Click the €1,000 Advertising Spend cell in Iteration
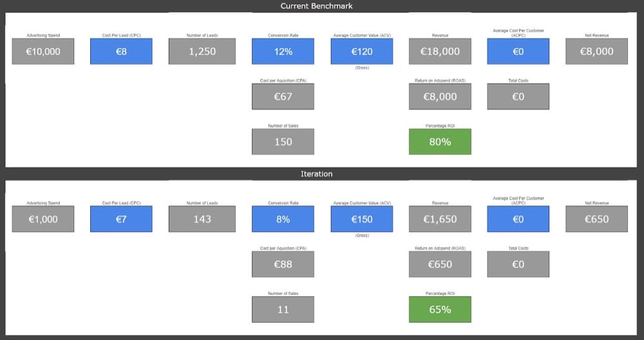 pos(43,219)
